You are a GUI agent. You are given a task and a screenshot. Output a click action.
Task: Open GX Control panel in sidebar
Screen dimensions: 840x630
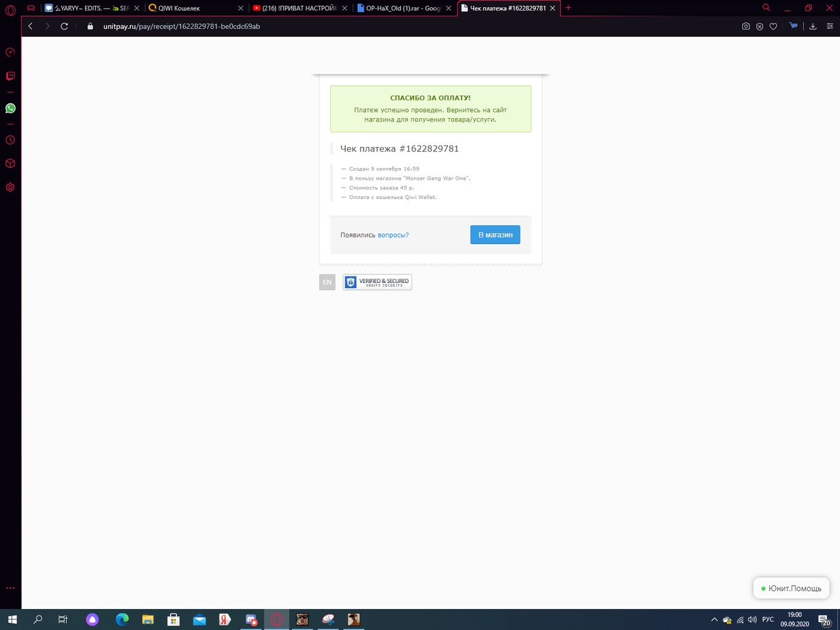click(10, 52)
